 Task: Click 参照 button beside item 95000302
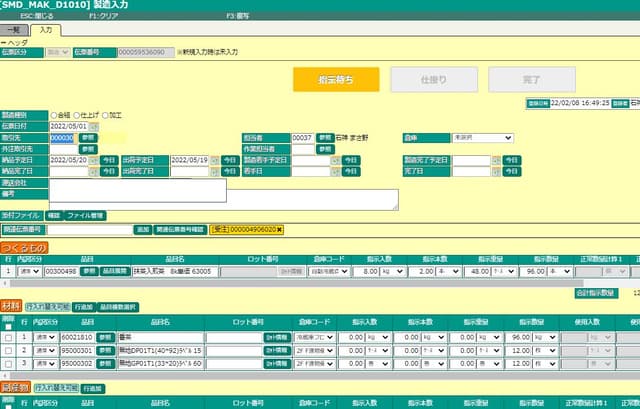point(105,363)
